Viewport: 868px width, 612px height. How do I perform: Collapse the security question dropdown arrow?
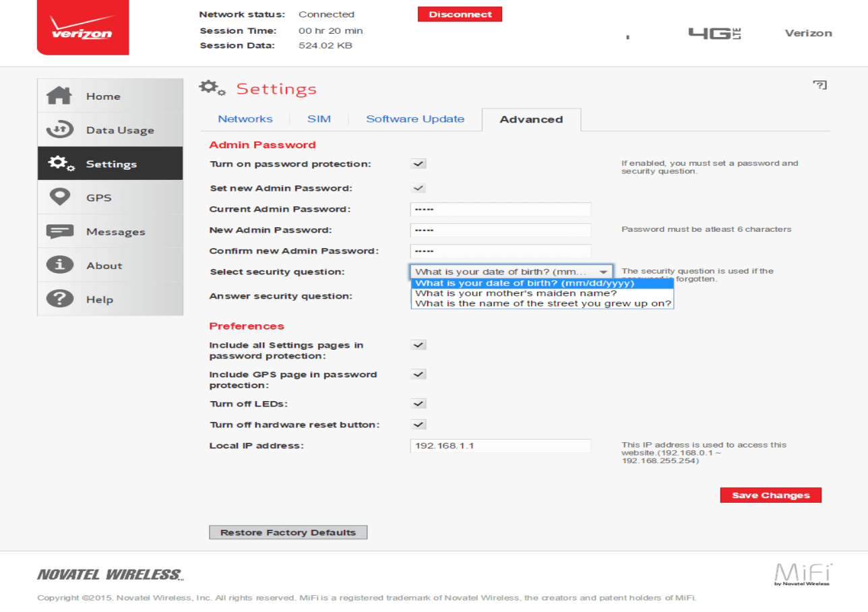point(603,272)
